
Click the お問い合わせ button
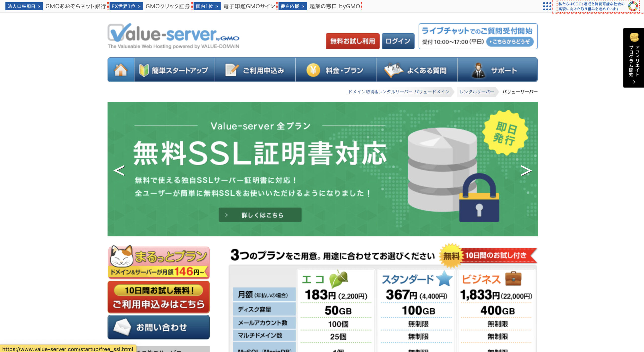click(x=158, y=327)
